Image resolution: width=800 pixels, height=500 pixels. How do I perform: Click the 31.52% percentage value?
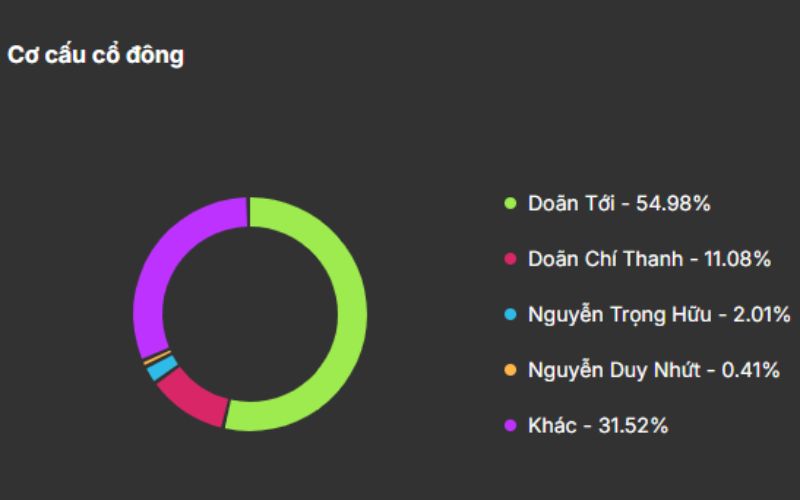[632, 426]
